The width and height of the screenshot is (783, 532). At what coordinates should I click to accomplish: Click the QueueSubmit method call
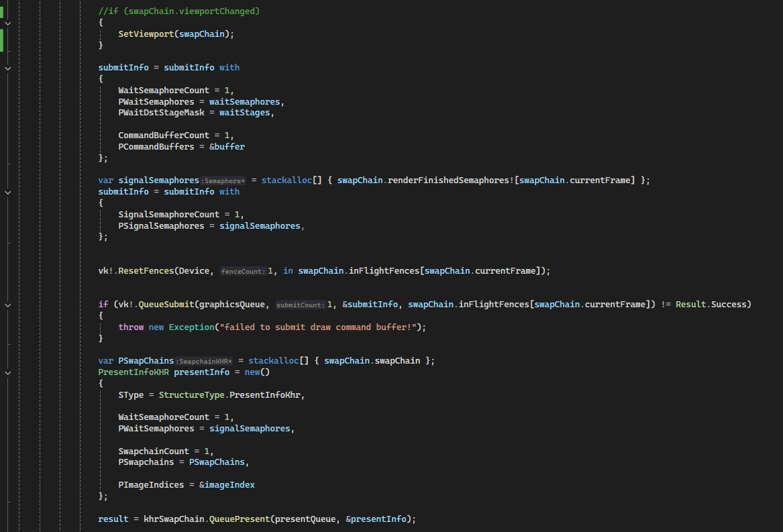point(166,305)
